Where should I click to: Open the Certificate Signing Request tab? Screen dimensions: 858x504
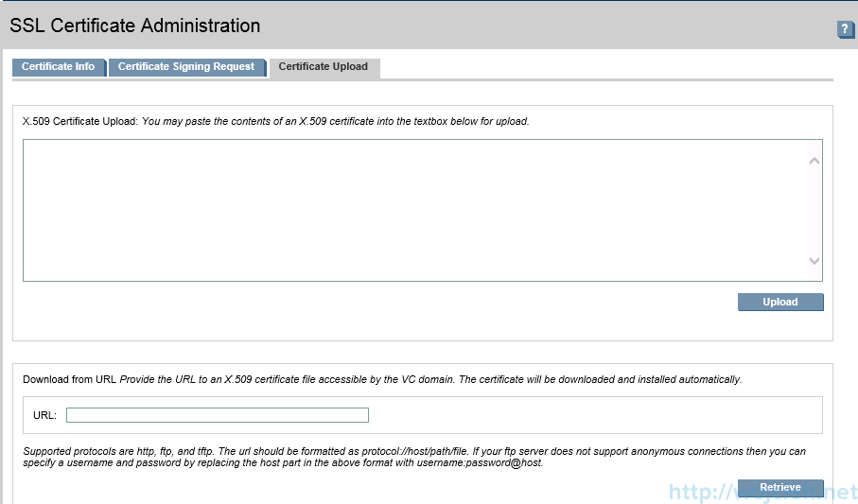[x=186, y=67]
